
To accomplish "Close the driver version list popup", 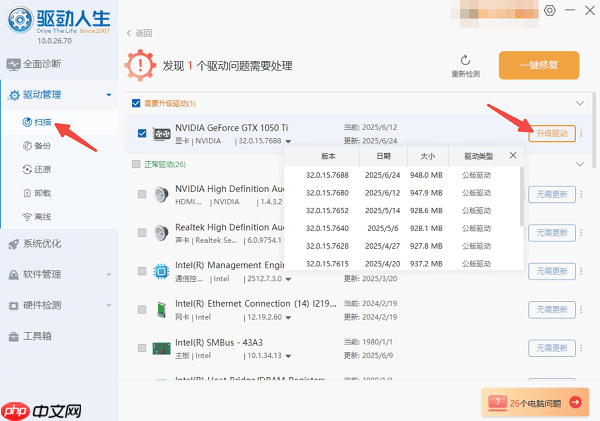I will click(513, 155).
